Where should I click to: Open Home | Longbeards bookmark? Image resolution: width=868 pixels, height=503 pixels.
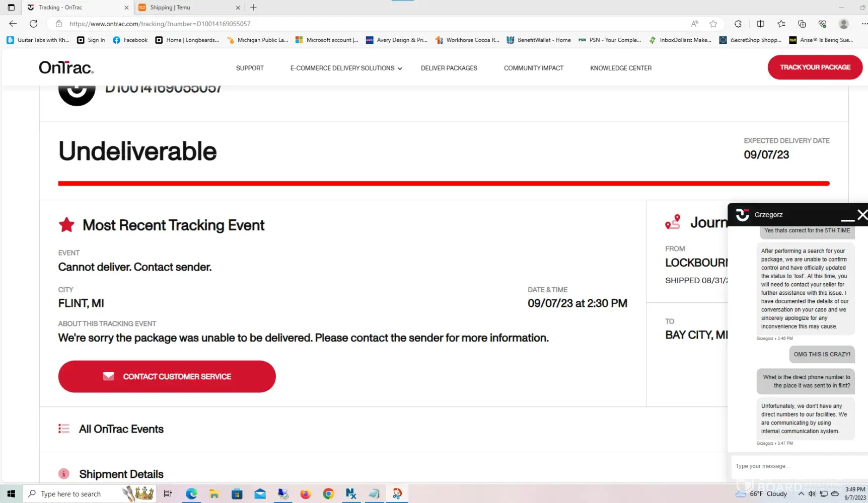[x=187, y=40]
